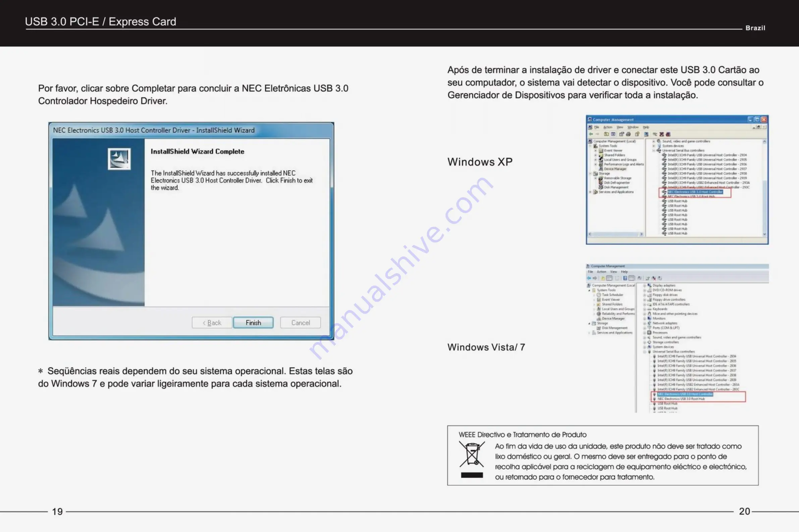Select Device Manager in Vista tree
This screenshot has width=799, height=532.
point(613,318)
